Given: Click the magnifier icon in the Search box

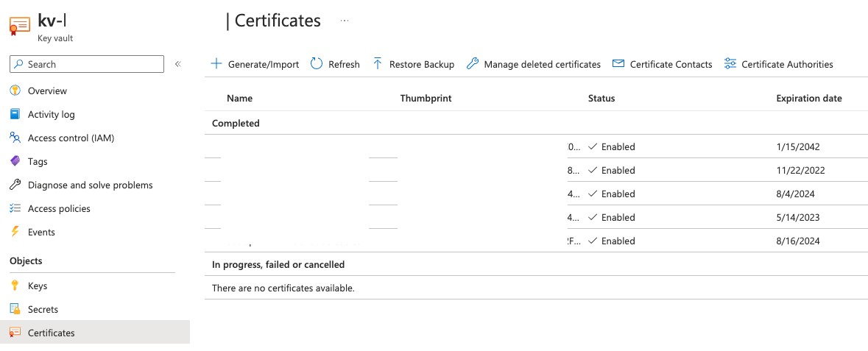Looking at the screenshot, I should tap(19, 64).
